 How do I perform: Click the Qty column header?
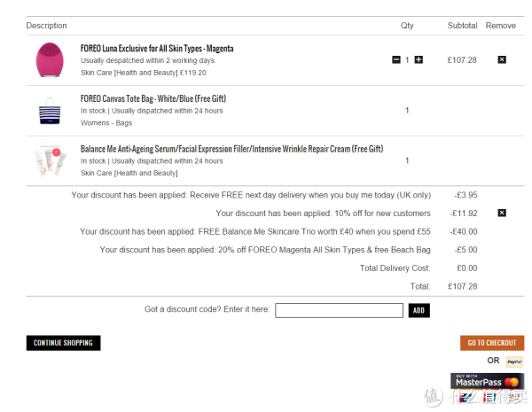[407, 26]
